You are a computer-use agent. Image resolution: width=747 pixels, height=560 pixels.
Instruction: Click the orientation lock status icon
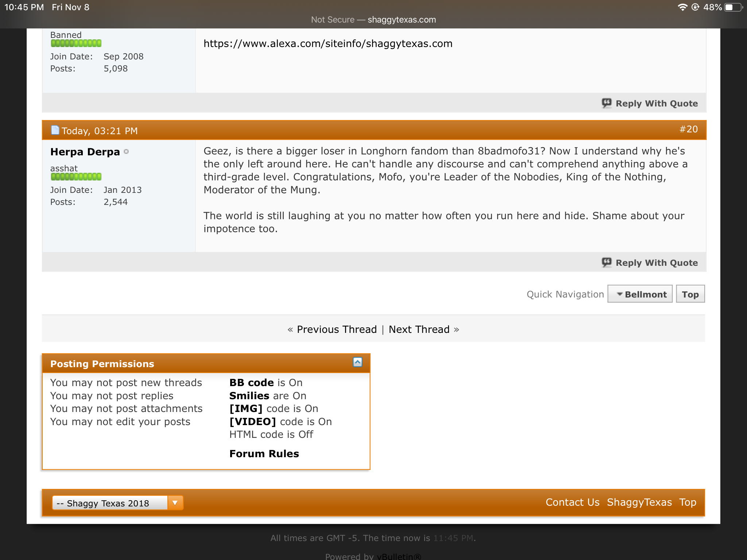click(x=695, y=7)
